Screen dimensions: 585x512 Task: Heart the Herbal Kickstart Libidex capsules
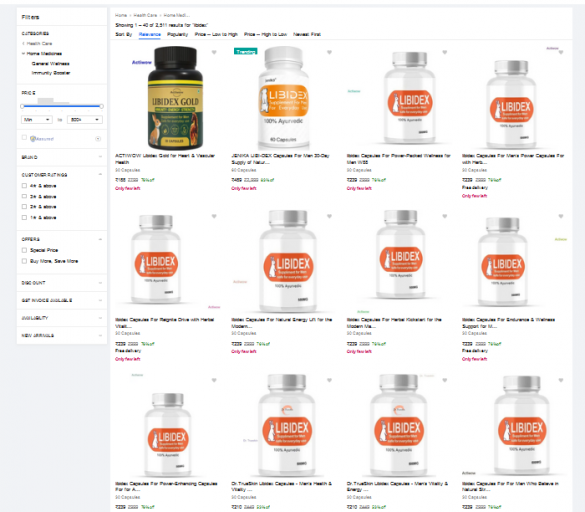point(445,216)
